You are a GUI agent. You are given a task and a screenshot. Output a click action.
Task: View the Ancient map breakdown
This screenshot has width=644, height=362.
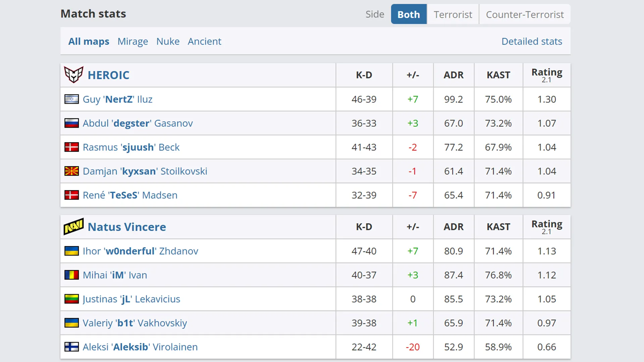(x=205, y=41)
